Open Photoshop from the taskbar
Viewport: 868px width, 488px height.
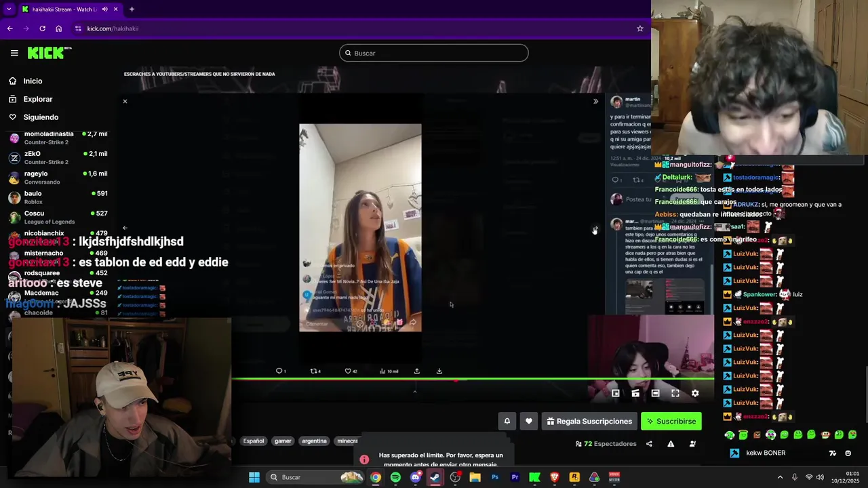click(x=495, y=477)
